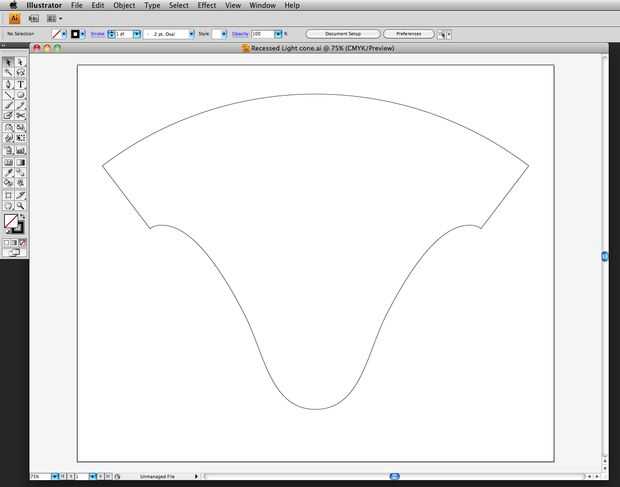Select the Ellipse shape tool
The image size is (620, 487).
click(21, 95)
